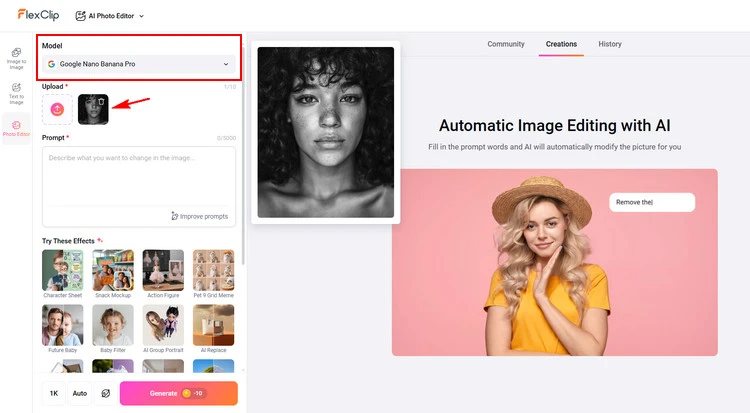
Task: Select Image to Image in sidebar
Action: 16,58
